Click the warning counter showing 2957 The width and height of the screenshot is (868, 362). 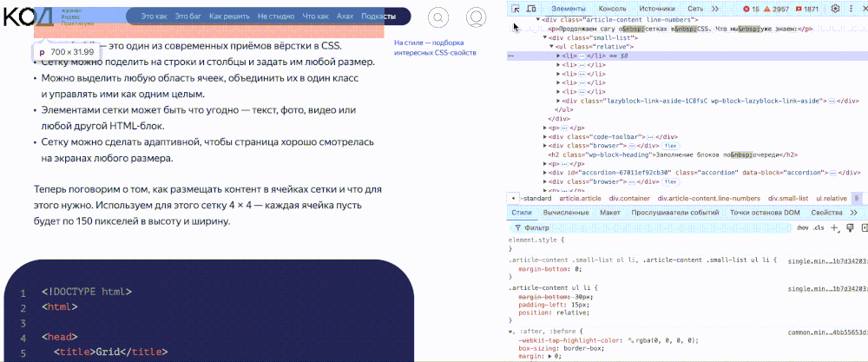[777, 9]
